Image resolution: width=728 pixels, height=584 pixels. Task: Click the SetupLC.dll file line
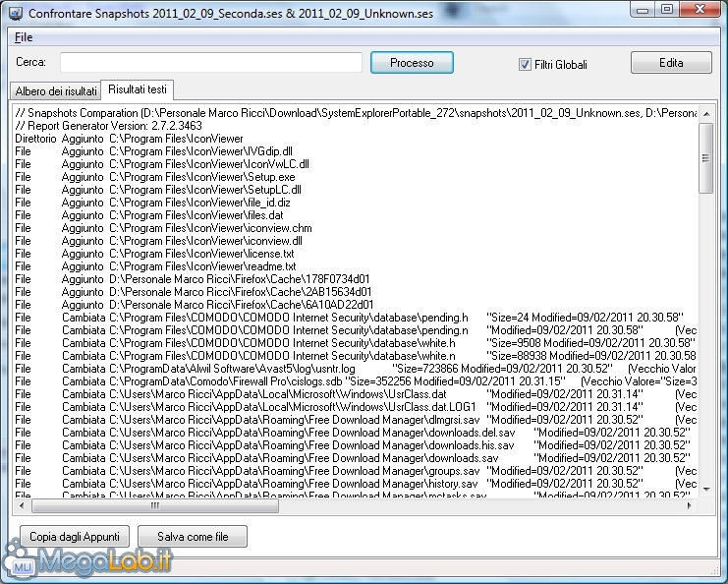pos(158,190)
